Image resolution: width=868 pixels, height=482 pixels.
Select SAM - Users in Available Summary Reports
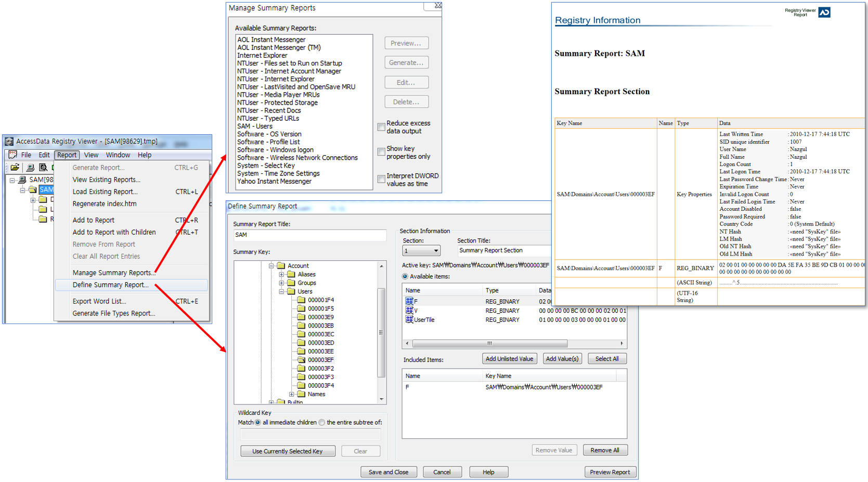point(255,126)
